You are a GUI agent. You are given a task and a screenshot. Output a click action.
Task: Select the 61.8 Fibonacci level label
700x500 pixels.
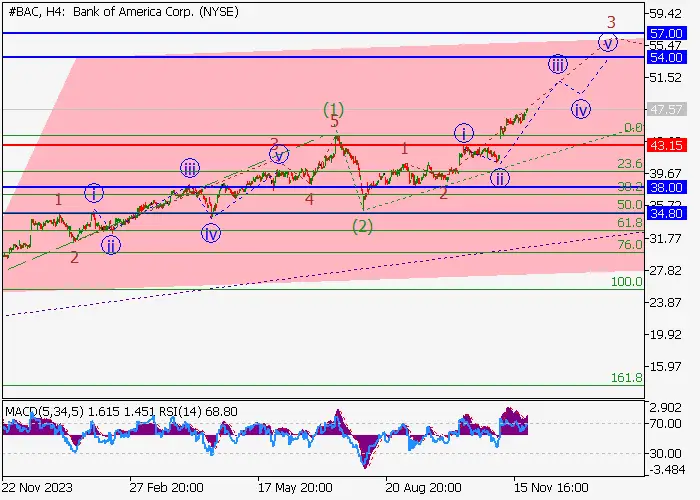(x=630, y=222)
